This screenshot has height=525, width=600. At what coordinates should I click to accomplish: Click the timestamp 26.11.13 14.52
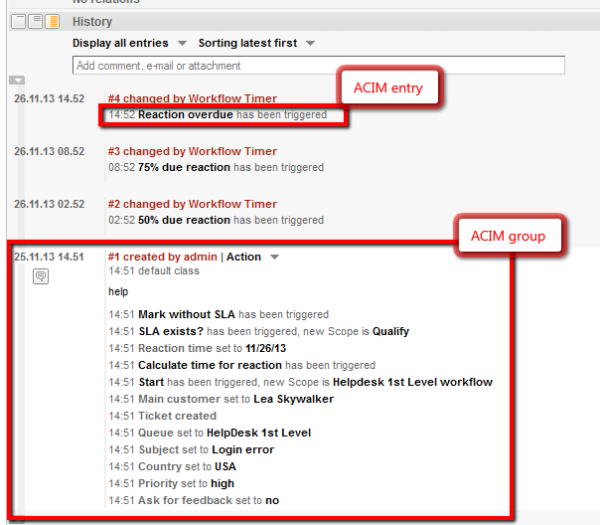49,99
